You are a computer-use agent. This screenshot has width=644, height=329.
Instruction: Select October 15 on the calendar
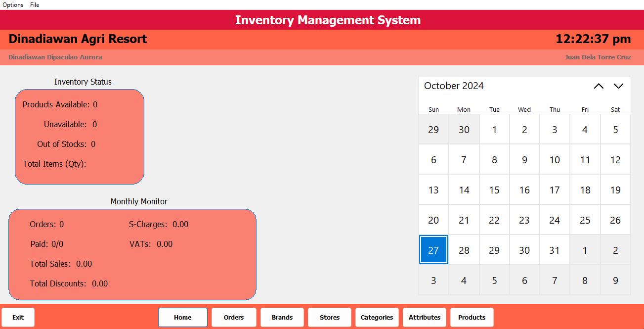pos(494,190)
